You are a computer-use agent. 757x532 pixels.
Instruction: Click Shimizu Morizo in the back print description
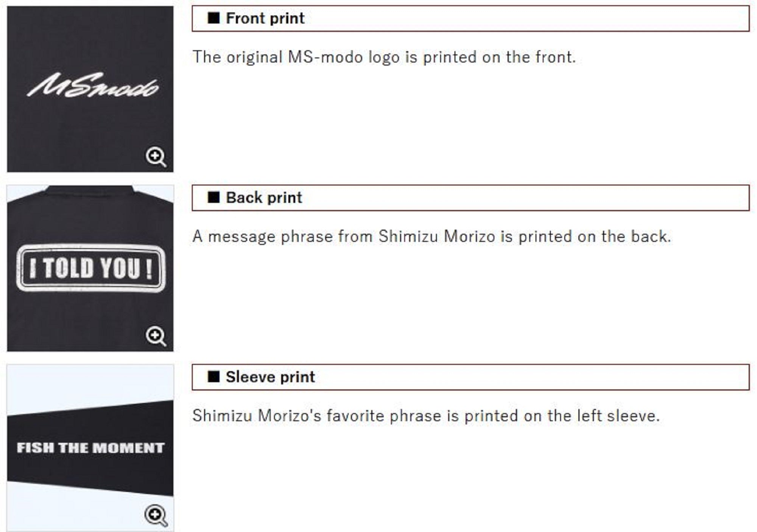437,236
